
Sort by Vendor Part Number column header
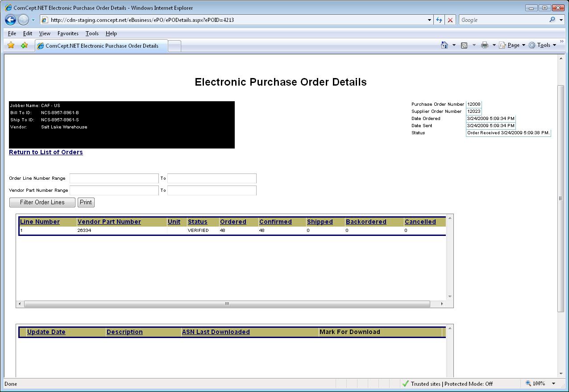(x=109, y=222)
